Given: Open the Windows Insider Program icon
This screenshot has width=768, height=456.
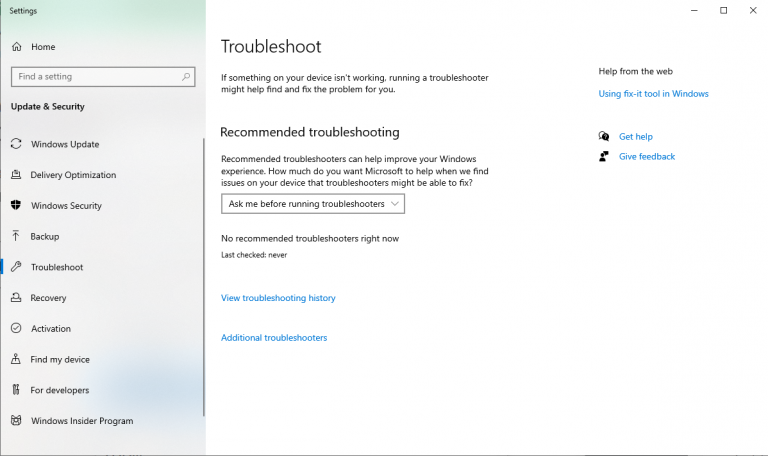Looking at the screenshot, I should tap(16, 421).
